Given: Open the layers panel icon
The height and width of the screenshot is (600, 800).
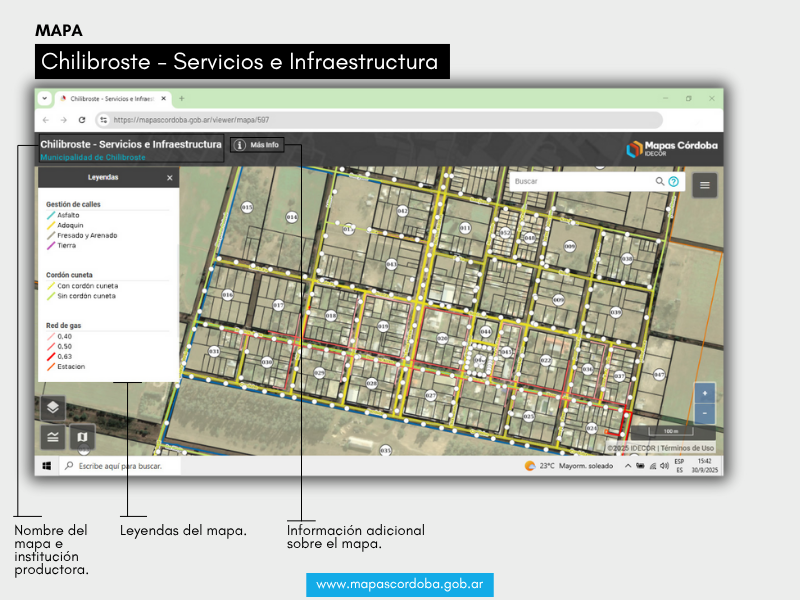Looking at the screenshot, I should pos(53,407).
